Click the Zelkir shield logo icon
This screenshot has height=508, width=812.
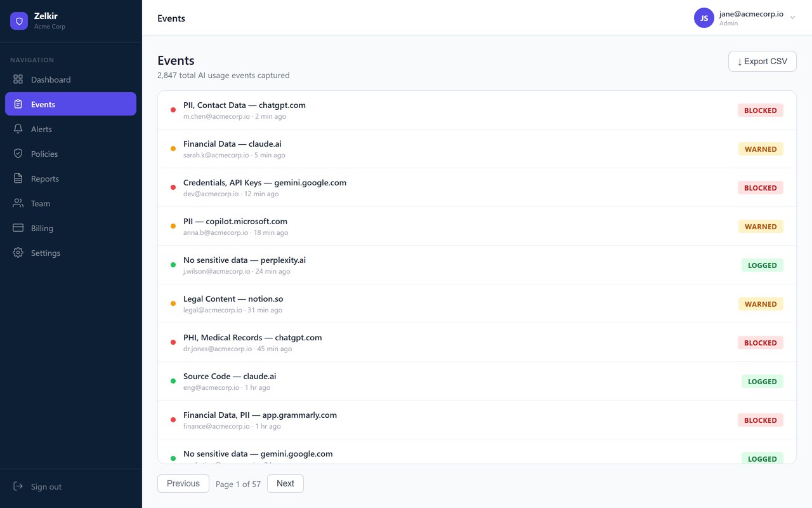[x=19, y=21]
